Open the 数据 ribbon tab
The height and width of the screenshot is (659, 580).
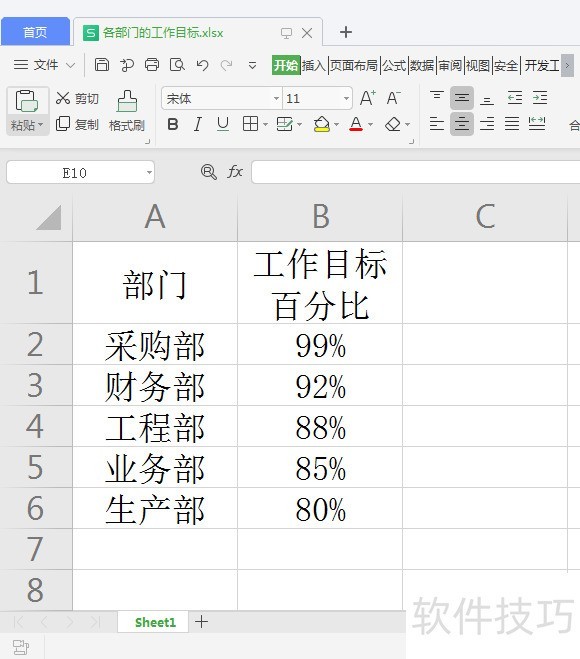tap(422, 65)
